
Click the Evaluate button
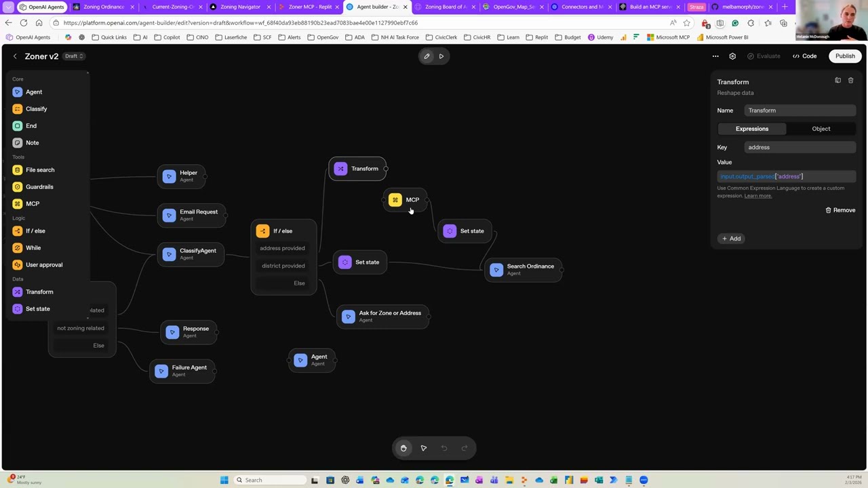764,56
